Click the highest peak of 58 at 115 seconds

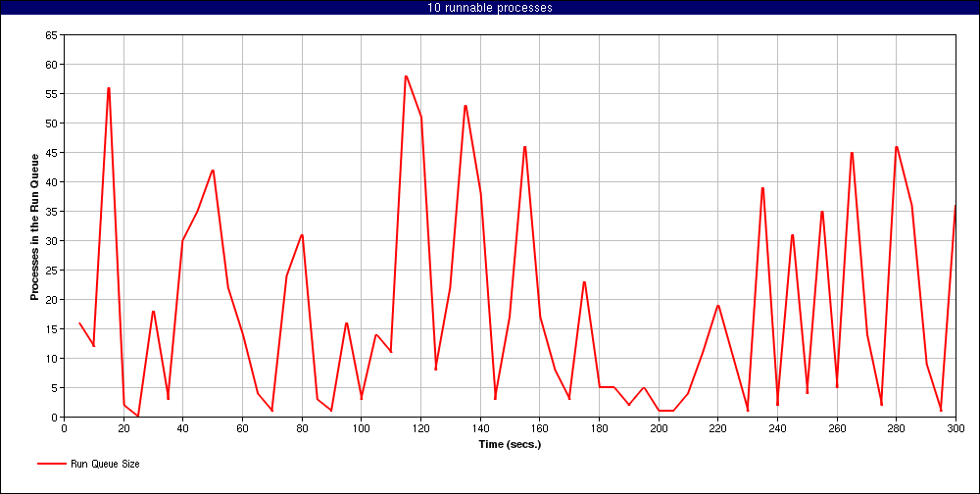(x=406, y=76)
